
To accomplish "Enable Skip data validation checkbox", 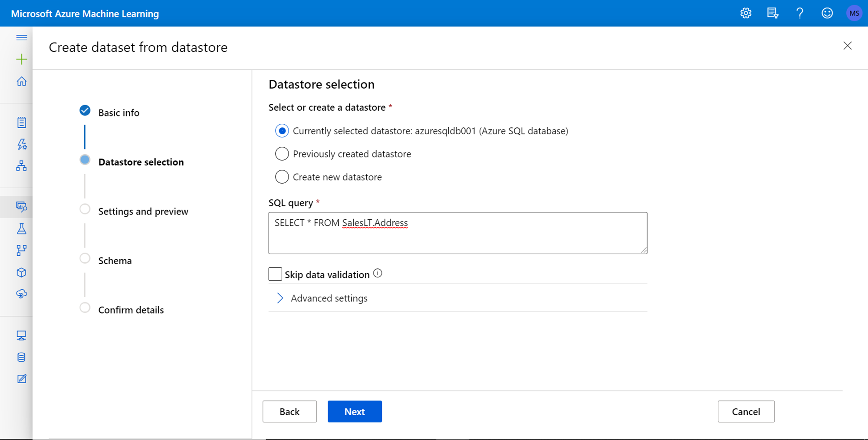I will 275,274.
